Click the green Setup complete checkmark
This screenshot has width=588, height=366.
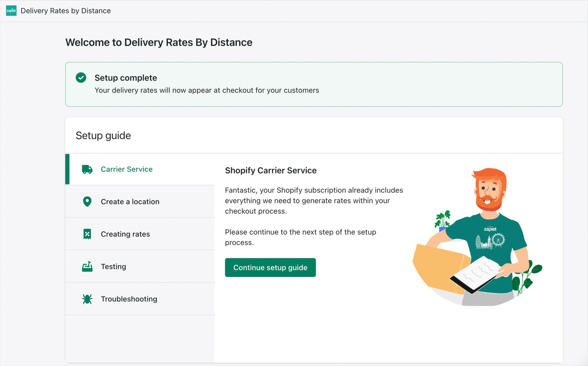[x=81, y=78]
